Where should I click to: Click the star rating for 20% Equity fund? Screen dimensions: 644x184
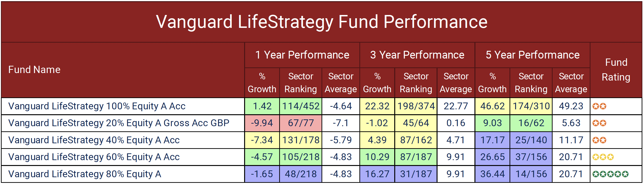599,123
